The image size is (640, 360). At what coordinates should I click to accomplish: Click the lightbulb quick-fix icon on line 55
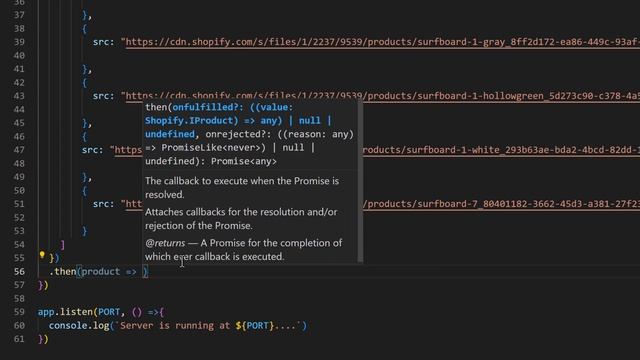coord(42,256)
